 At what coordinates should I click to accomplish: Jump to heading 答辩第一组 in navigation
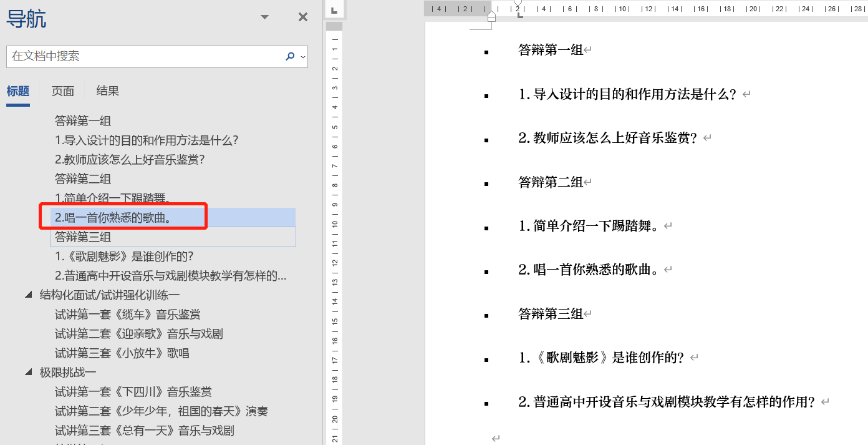coord(83,120)
